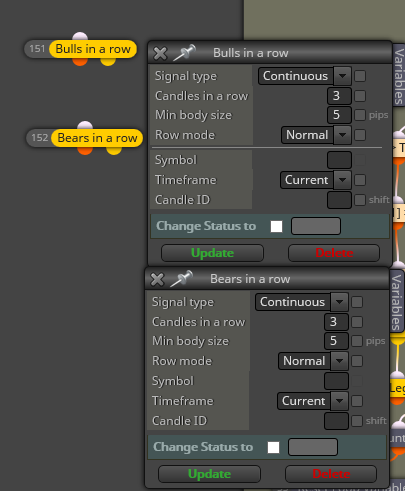This screenshot has height=491, width=405.
Task: Tick Candles in a row checkbox in Bears panel
Action: coord(357,322)
